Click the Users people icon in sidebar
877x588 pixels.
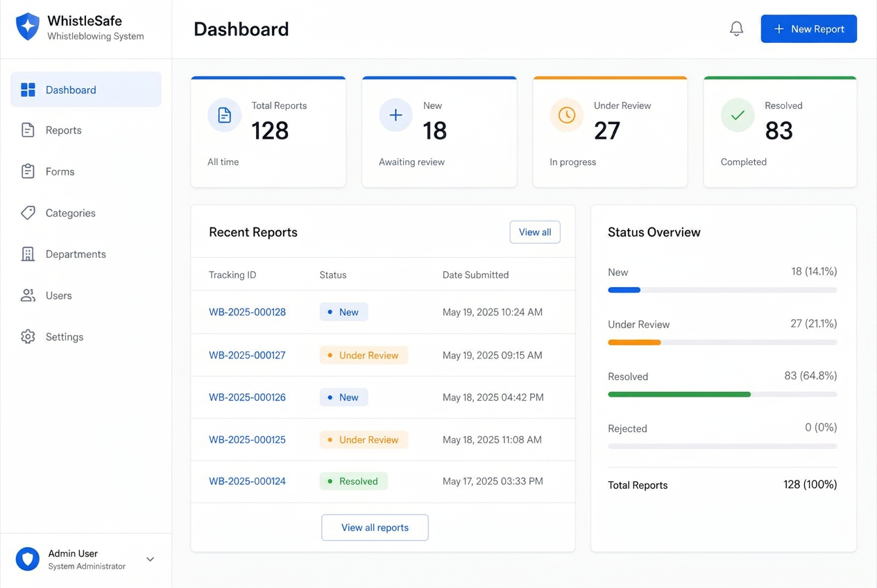coord(28,295)
